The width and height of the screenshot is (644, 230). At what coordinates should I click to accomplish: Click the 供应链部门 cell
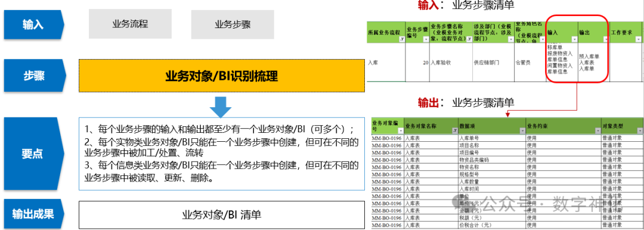493,63
